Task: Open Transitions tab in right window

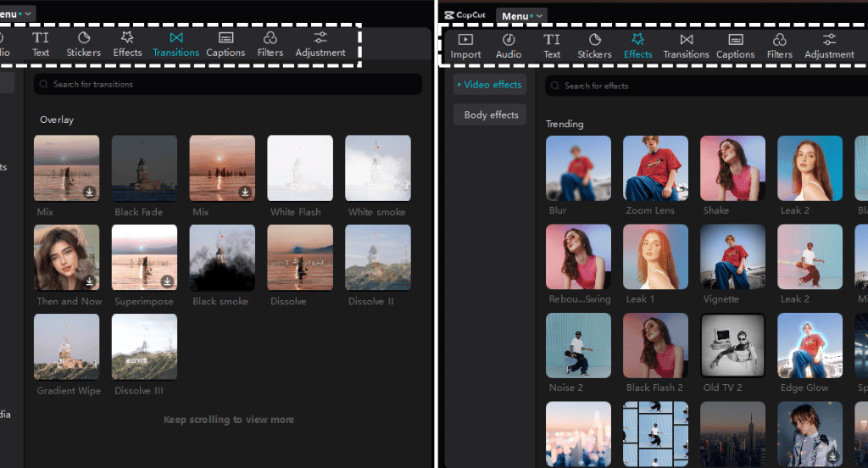Action: pyautogui.click(x=687, y=46)
